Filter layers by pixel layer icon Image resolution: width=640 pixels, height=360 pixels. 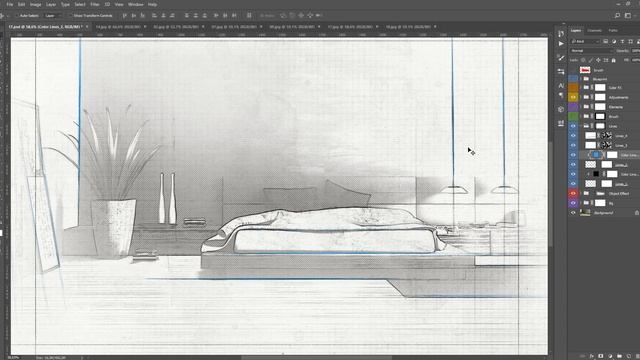click(605, 41)
